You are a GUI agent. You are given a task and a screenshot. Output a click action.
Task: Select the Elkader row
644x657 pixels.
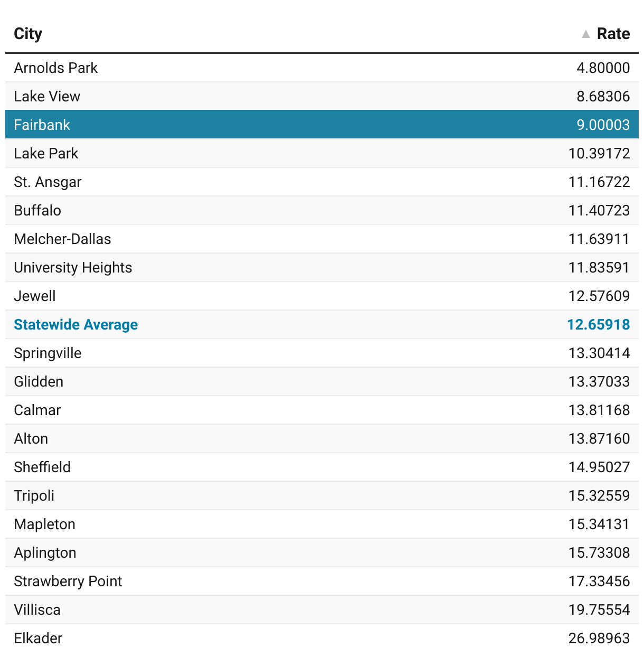tap(38, 639)
